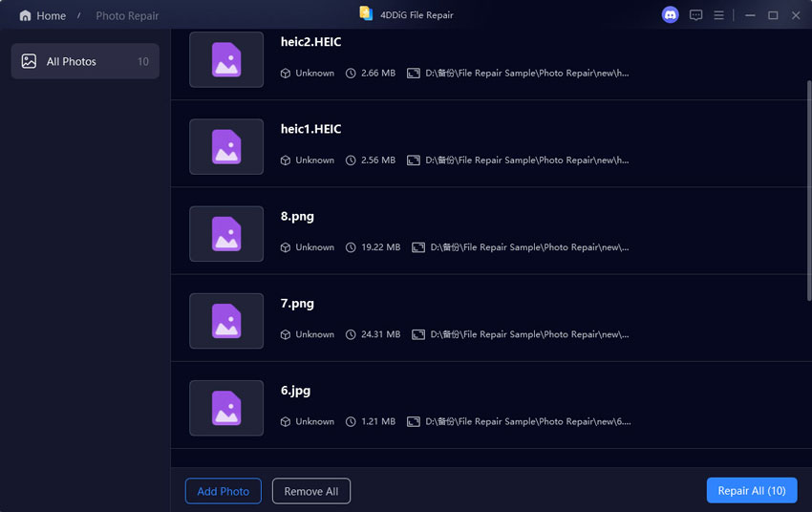The height and width of the screenshot is (512, 812).
Task: Select the heic1.HEIC thumbnail
Action: 226,146
